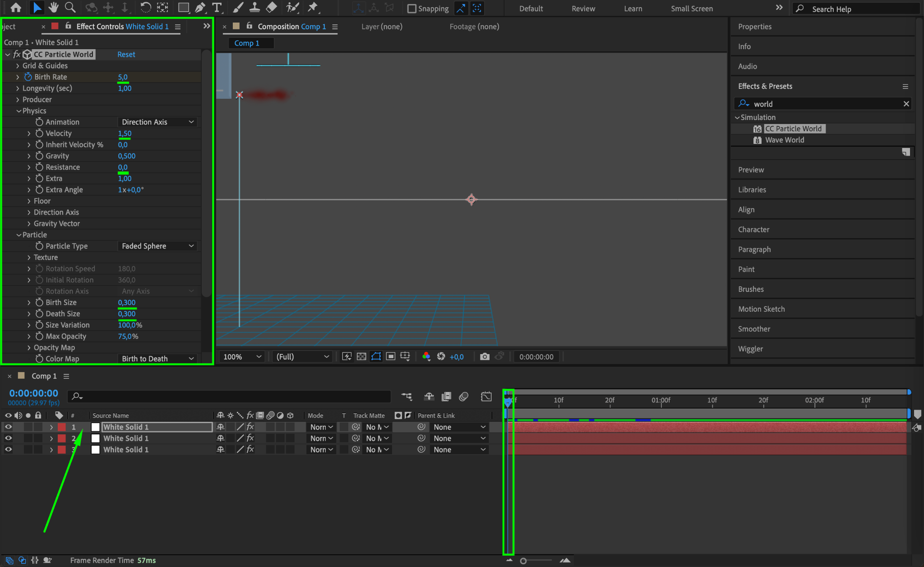Select the Puppet Pin tool
The width and height of the screenshot is (924, 567).
(x=312, y=8)
